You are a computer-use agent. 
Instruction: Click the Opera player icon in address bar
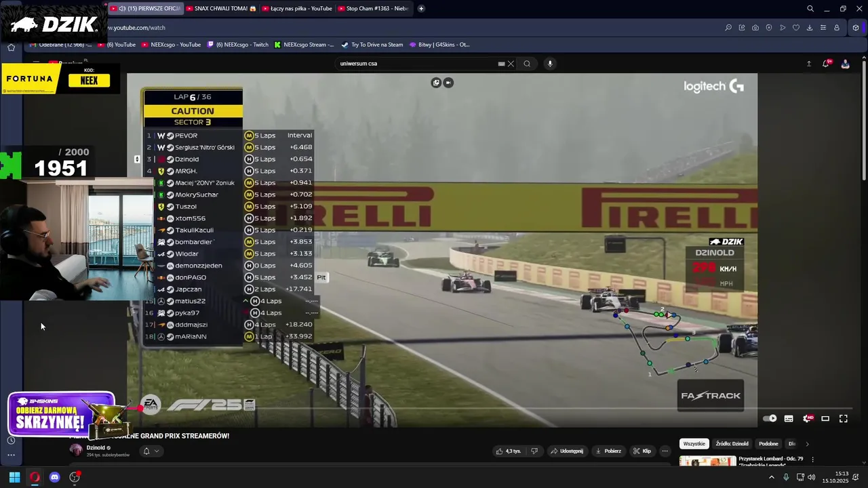point(783,28)
